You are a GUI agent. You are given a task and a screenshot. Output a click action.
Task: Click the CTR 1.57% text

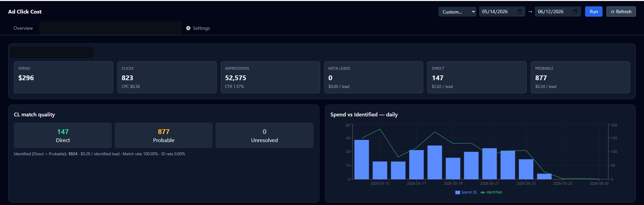(x=234, y=87)
